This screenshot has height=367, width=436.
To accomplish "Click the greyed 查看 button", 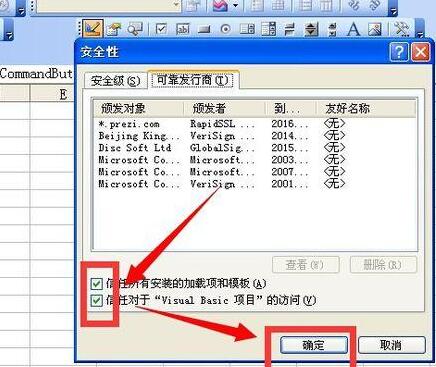I will point(305,265).
